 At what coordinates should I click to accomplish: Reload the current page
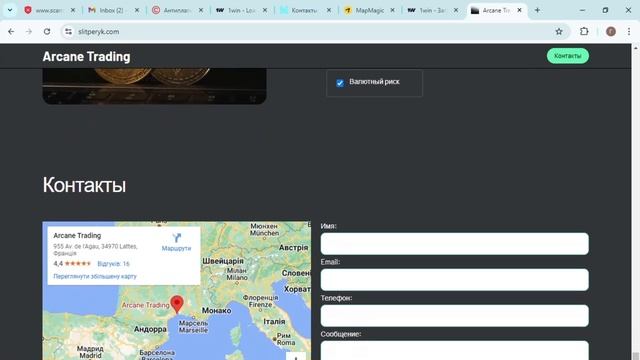(47, 31)
